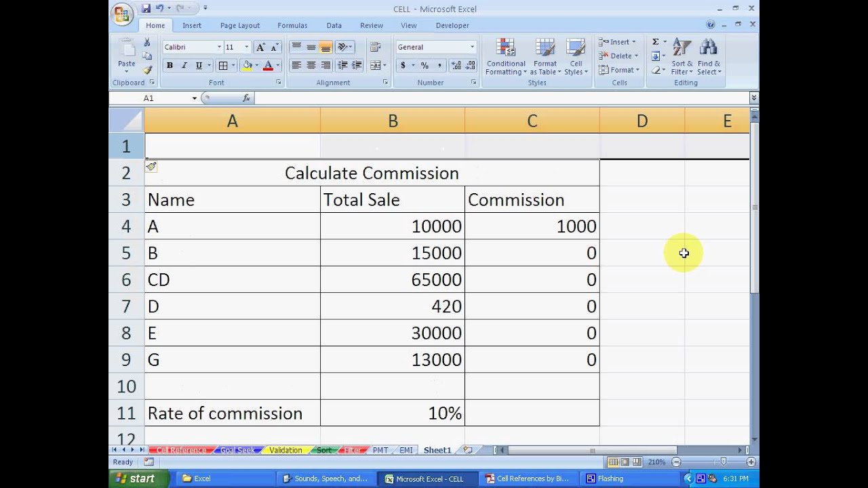
Task: Toggle Middle Align
Action: coord(311,47)
